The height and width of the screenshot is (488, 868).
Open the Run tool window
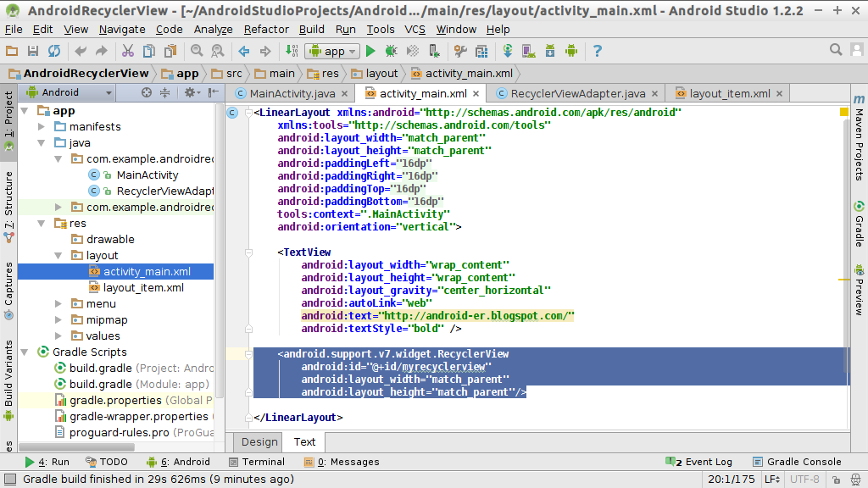(47, 462)
